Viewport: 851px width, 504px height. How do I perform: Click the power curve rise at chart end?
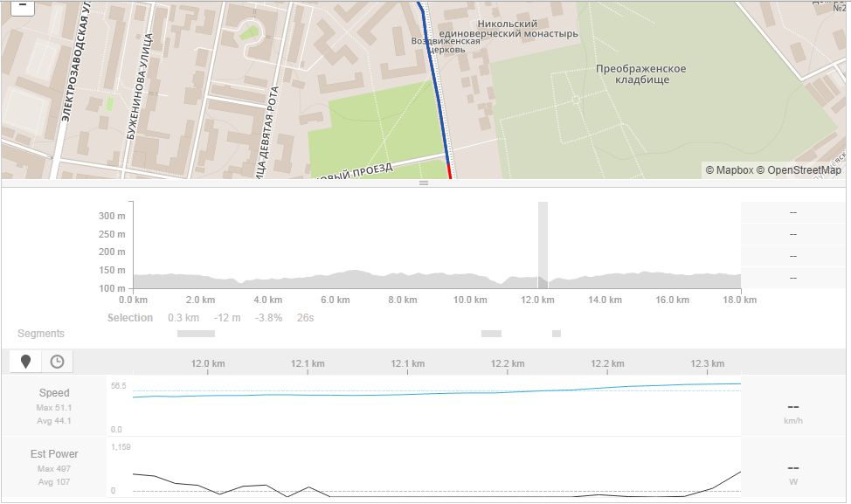click(x=724, y=482)
